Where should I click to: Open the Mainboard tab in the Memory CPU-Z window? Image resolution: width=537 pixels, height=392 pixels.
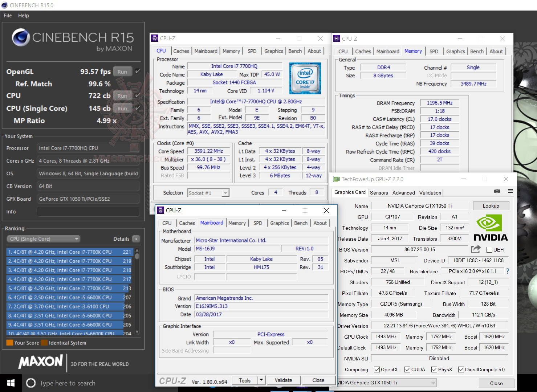(388, 52)
